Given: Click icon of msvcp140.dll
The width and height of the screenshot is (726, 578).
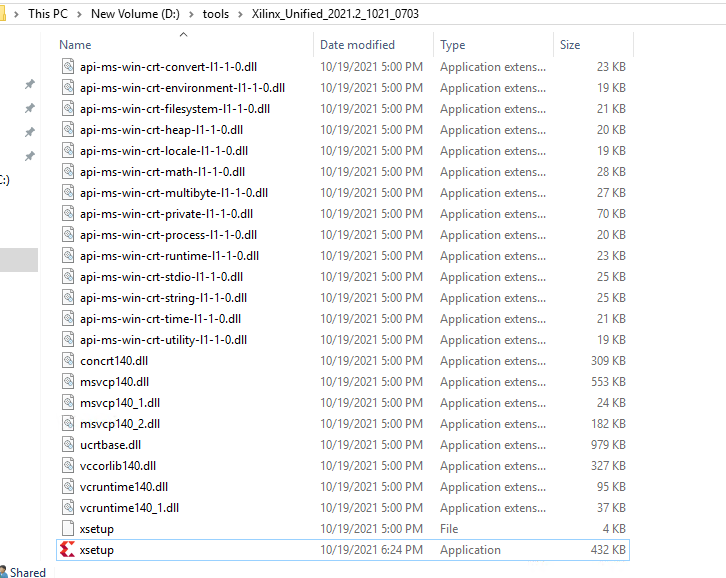Looking at the screenshot, I should (x=68, y=381).
